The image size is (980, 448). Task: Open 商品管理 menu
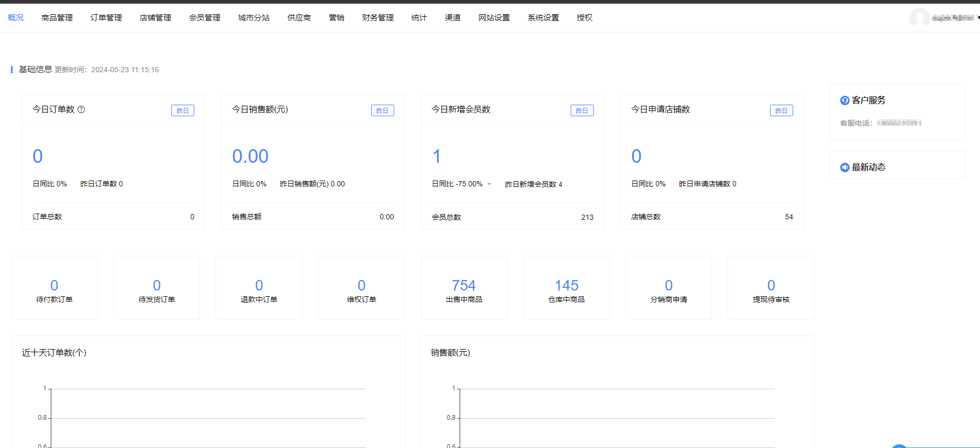click(57, 18)
